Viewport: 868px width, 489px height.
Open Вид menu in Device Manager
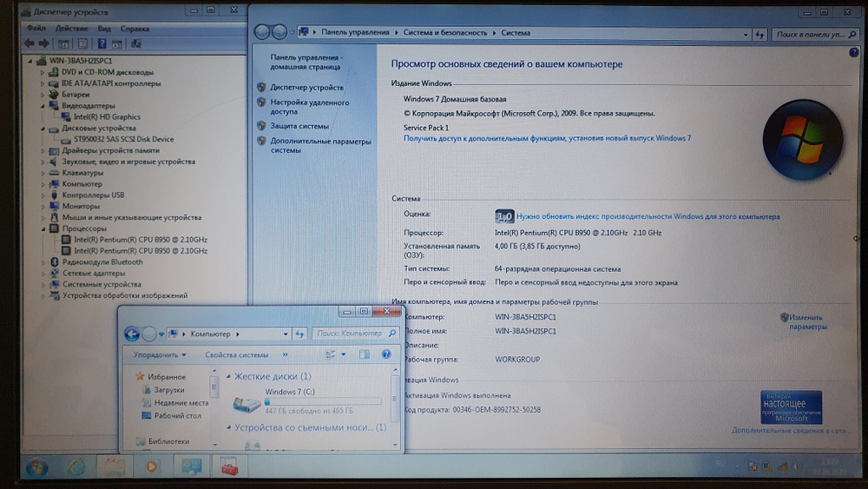pyautogui.click(x=104, y=29)
